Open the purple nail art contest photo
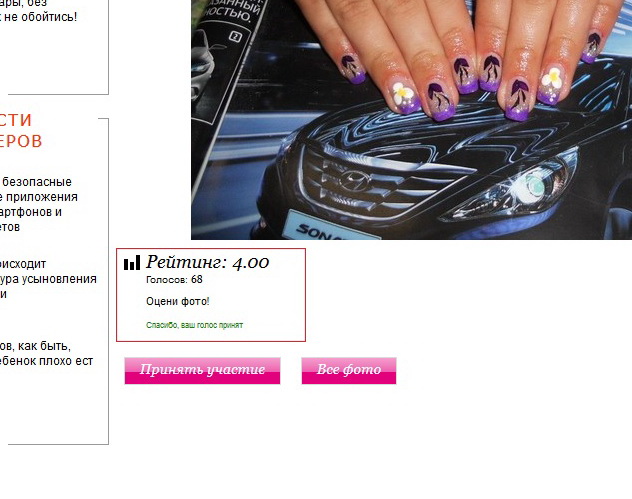Screen dimensions: 632x499 (x=412, y=119)
